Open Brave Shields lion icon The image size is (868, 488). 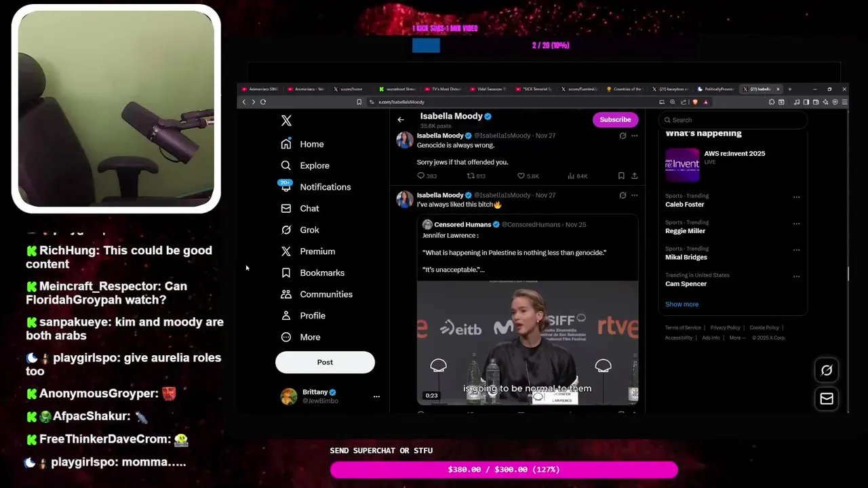(695, 102)
